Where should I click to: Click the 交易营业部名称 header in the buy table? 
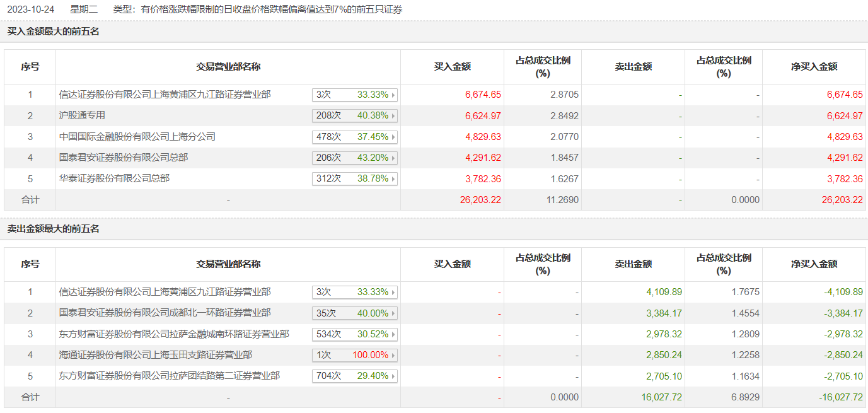pyautogui.click(x=228, y=66)
